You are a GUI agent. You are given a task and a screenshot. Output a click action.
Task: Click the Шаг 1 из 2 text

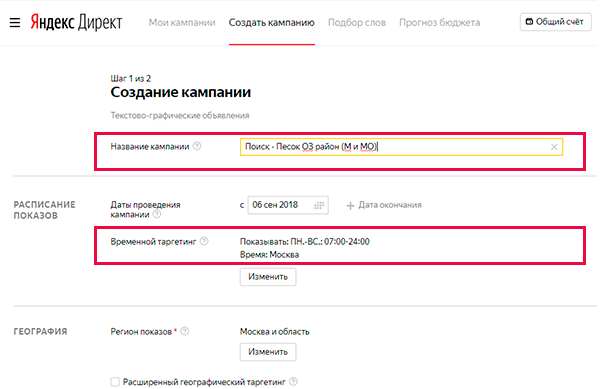[x=131, y=78]
